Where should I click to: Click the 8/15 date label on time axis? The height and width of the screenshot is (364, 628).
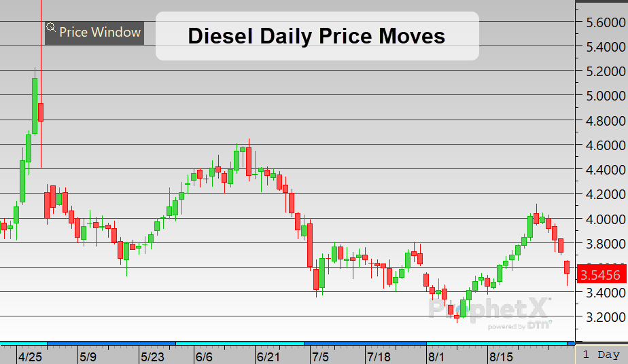point(501,356)
